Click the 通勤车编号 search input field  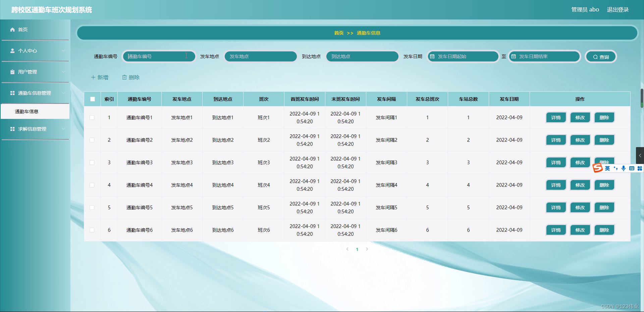[x=159, y=56]
